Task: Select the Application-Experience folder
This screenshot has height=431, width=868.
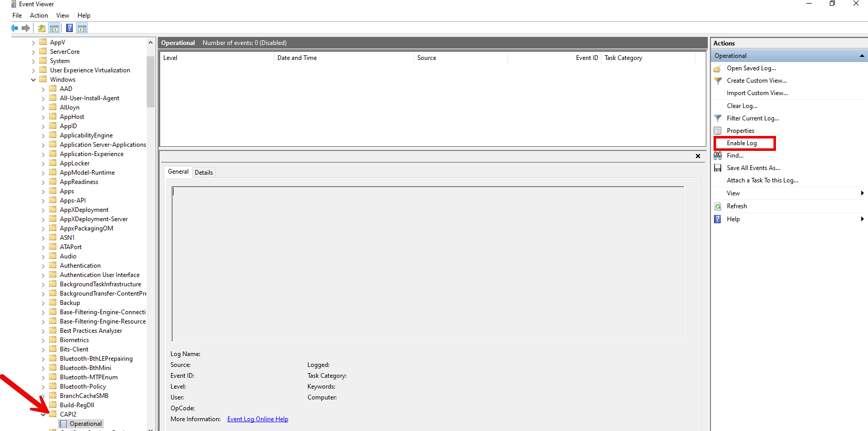Action: 91,154
